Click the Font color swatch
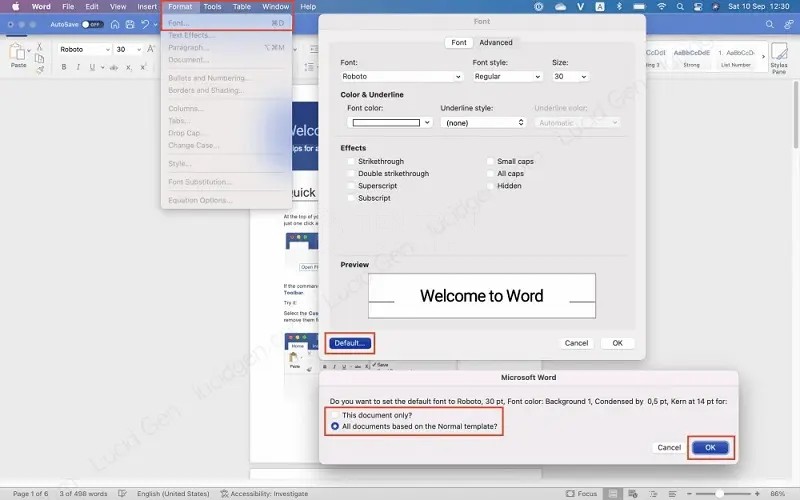 (x=385, y=122)
